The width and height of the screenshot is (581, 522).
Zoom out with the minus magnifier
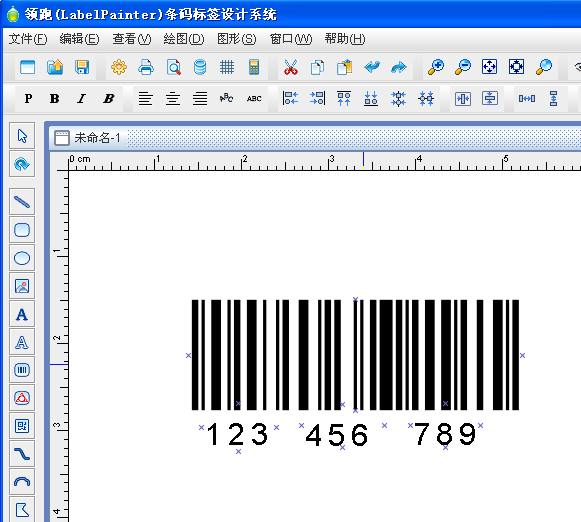pos(463,67)
